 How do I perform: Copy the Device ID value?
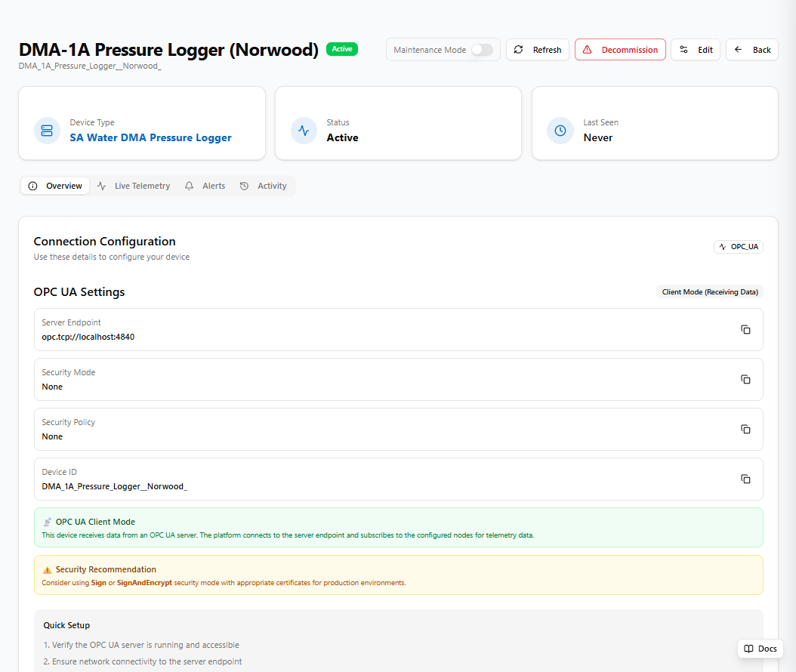click(x=745, y=479)
